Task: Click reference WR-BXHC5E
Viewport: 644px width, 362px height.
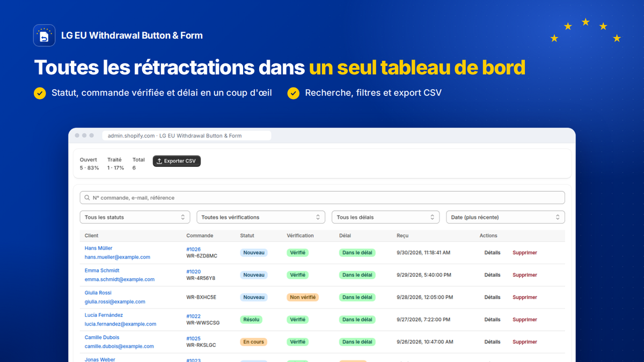Action: click(201, 297)
